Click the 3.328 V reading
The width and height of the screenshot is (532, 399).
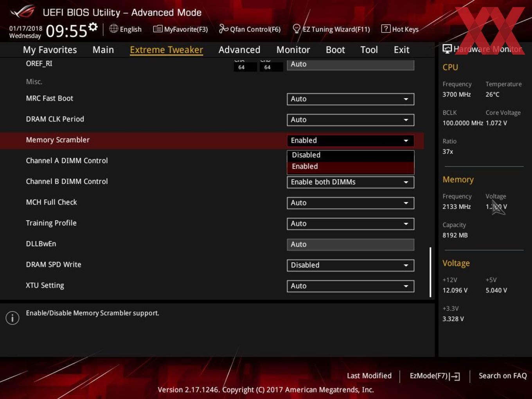(x=453, y=319)
